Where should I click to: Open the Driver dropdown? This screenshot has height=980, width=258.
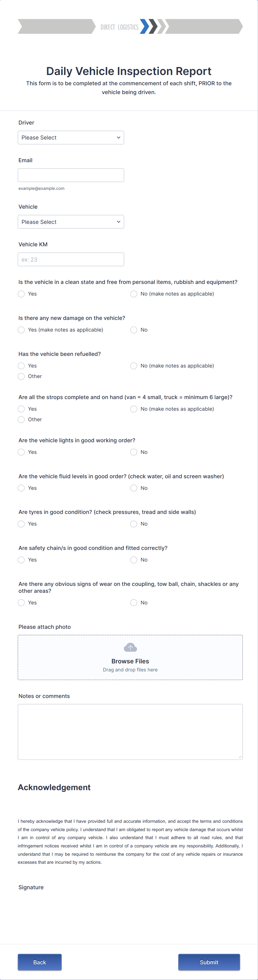coord(70,137)
